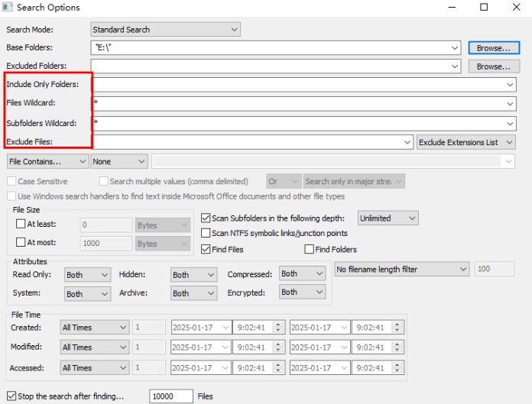The width and height of the screenshot is (532, 404).
Task: Open the Unlimited subfolder depth dropdown
Action: coord(388,218)
